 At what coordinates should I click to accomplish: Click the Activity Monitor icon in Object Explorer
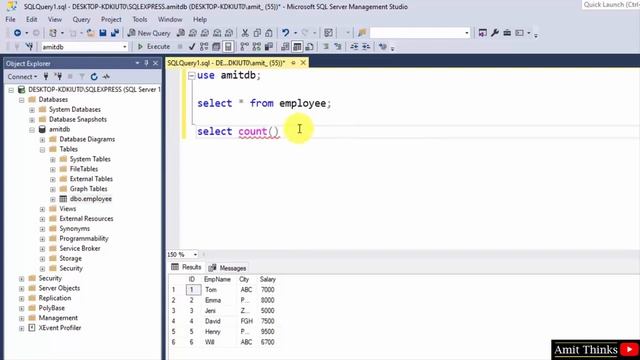106,77
